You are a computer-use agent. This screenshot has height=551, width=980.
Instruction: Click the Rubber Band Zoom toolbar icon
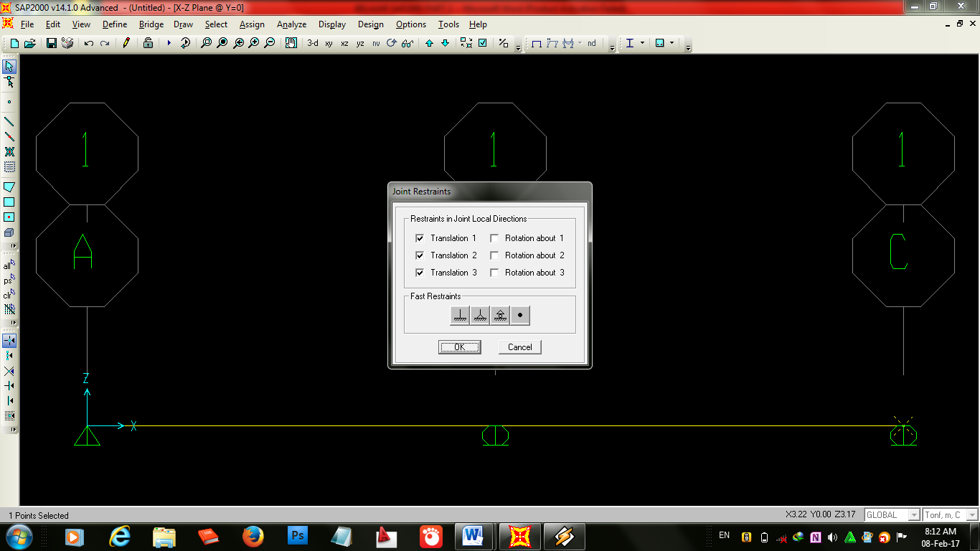[x=207, y=43]
